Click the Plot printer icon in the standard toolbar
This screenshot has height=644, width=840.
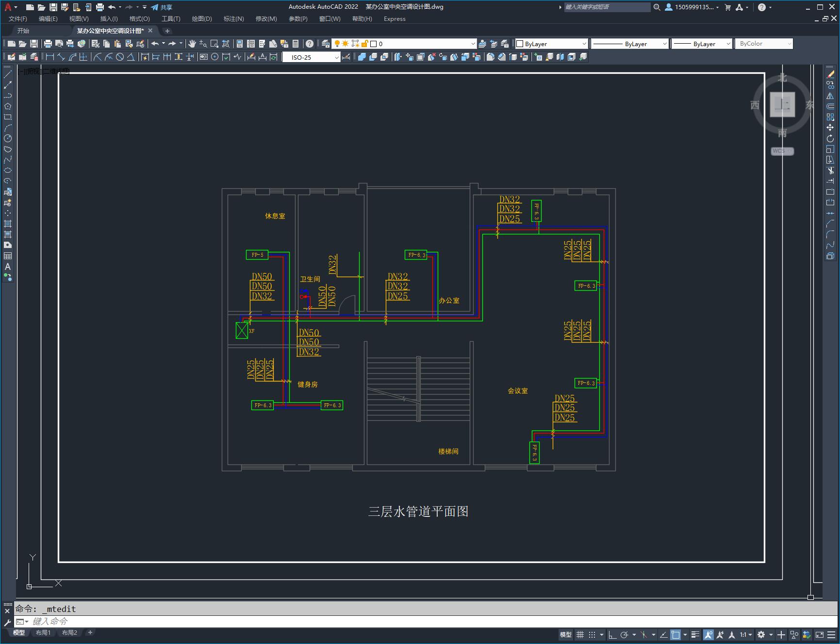(48, 44)
